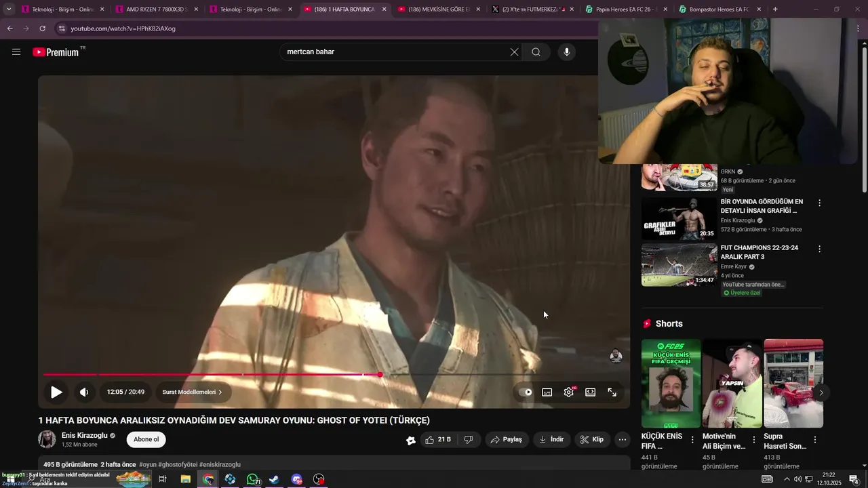Go to YouTube Premium home logo
Image resolution: width=868 pixels, height=488 pixels.
pos(56,52)
